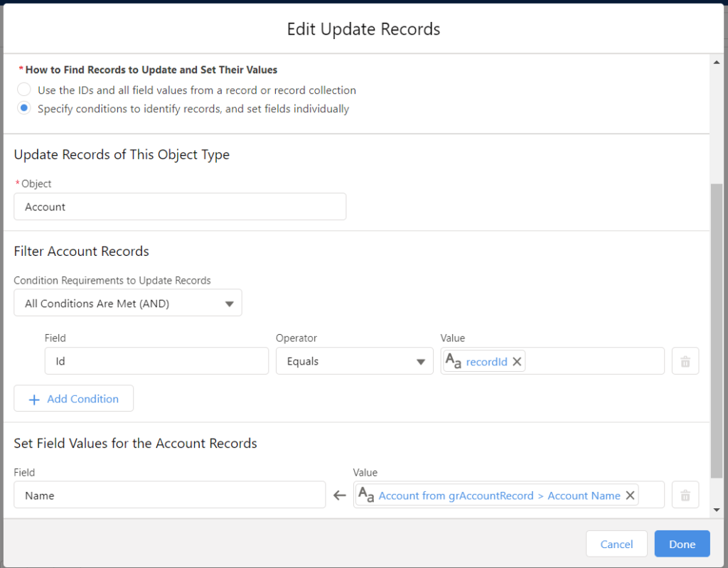Select 'Specify conditions to identify records' option
The height and width of the screenshot is (568, 728).
click(24, 109)
